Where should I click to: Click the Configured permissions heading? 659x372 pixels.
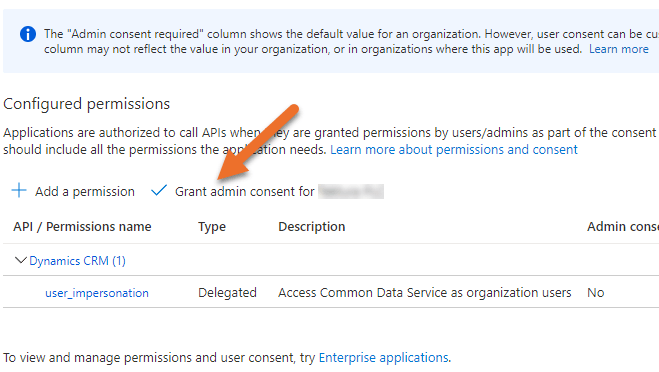click(x=87, y=104)
